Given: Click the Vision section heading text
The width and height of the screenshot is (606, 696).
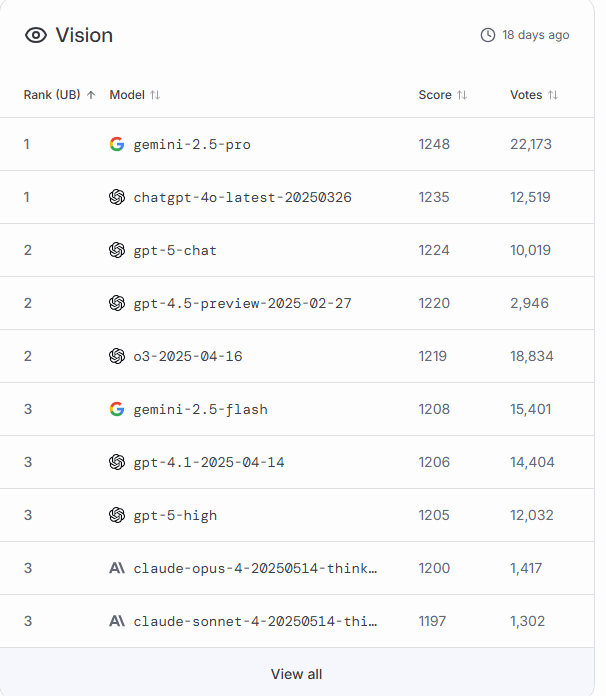Looking at the screenshot, I should (84, 35).
